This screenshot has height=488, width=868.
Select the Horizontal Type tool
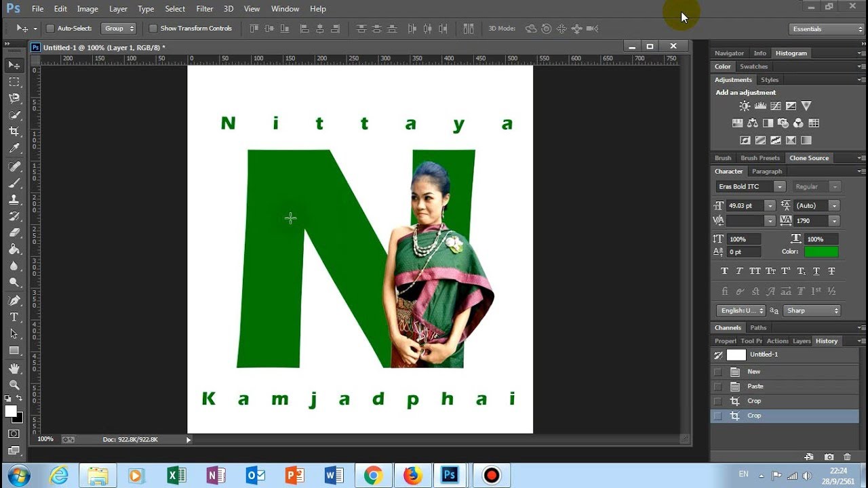point(14,317)
